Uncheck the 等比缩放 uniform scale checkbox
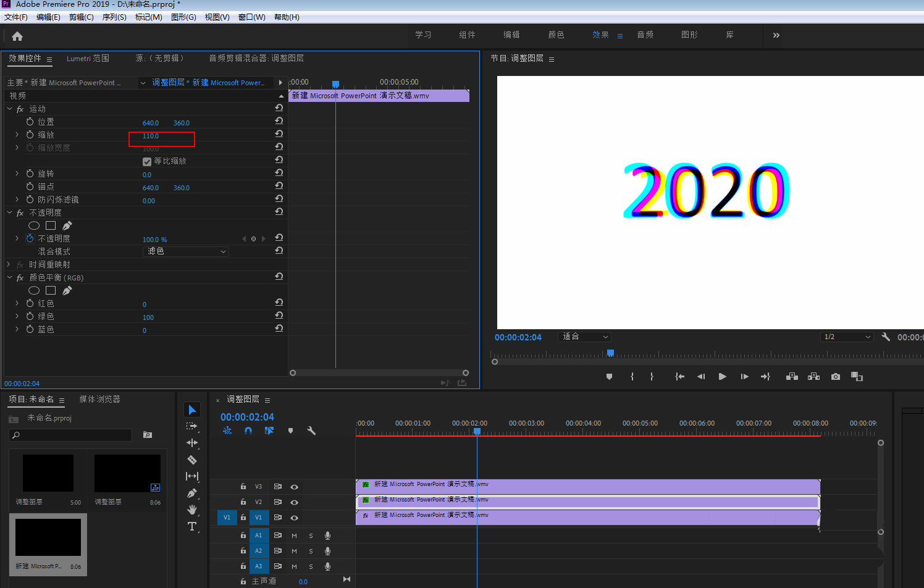924x588 pixels. tap(147, 162)
